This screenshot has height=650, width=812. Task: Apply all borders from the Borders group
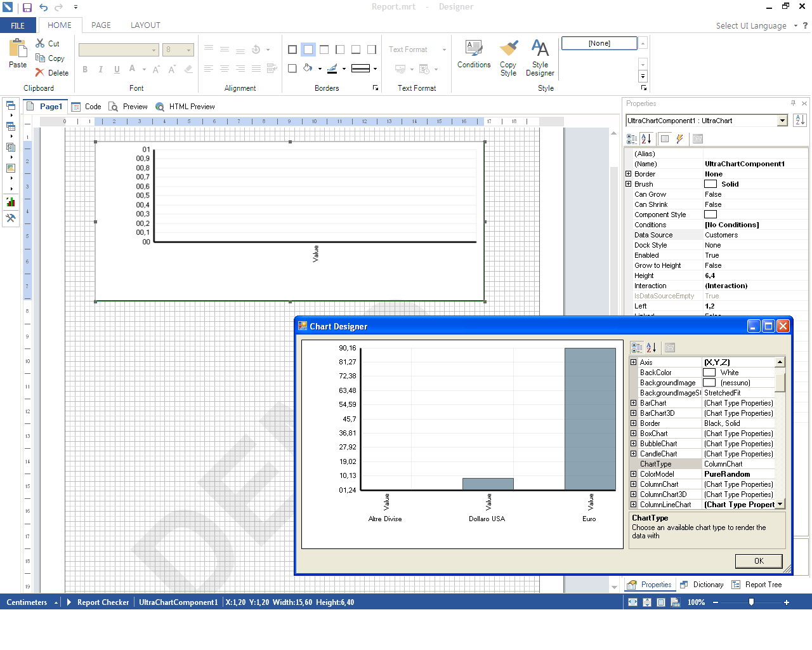tap(292, 50)
